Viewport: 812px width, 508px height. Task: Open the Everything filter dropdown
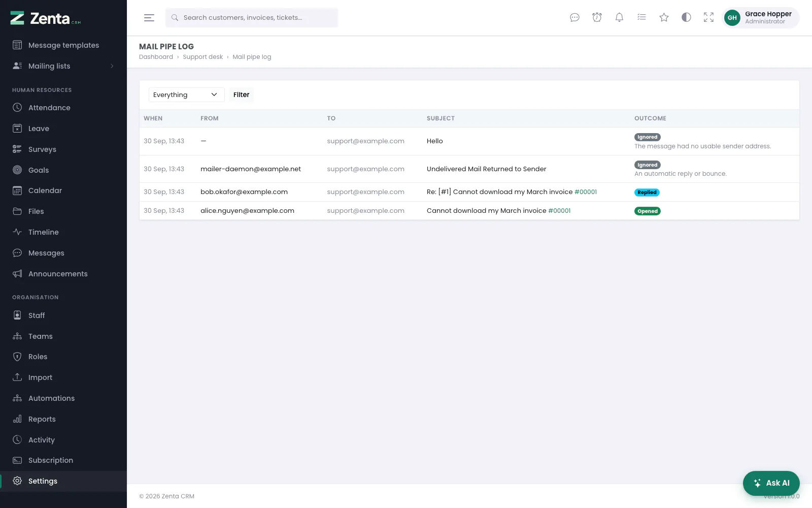[186, 94]
